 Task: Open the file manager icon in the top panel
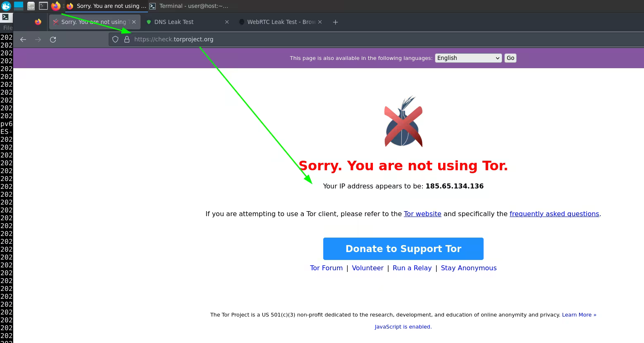click(31, 6)
